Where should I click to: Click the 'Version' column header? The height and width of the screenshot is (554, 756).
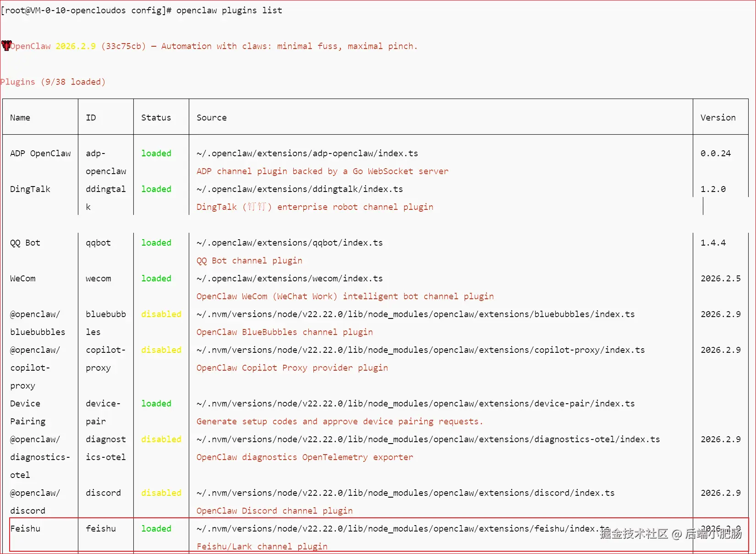(x=718, y=118)
